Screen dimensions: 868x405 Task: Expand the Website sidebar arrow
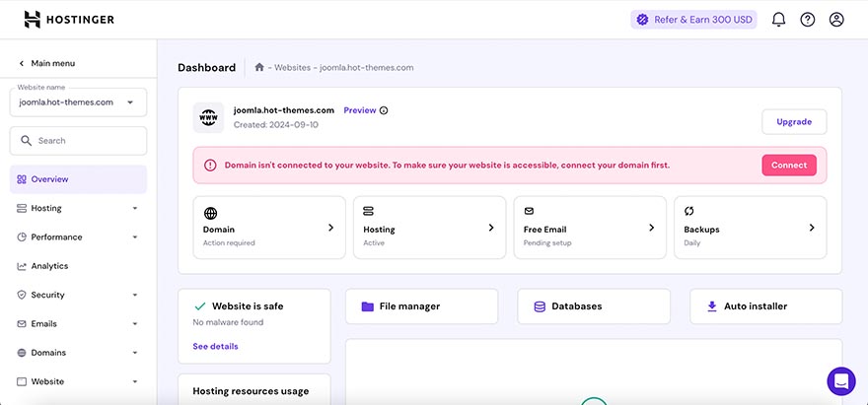point(135,381)
